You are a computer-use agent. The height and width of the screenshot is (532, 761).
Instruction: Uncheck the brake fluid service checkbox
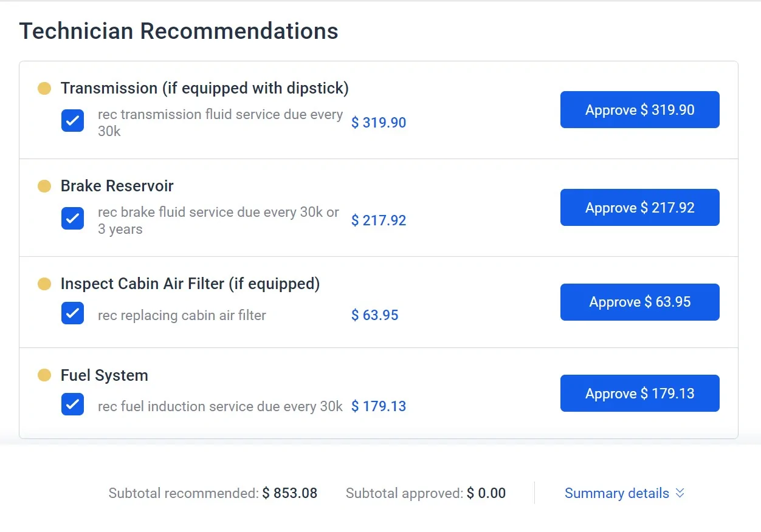[72, 218]
